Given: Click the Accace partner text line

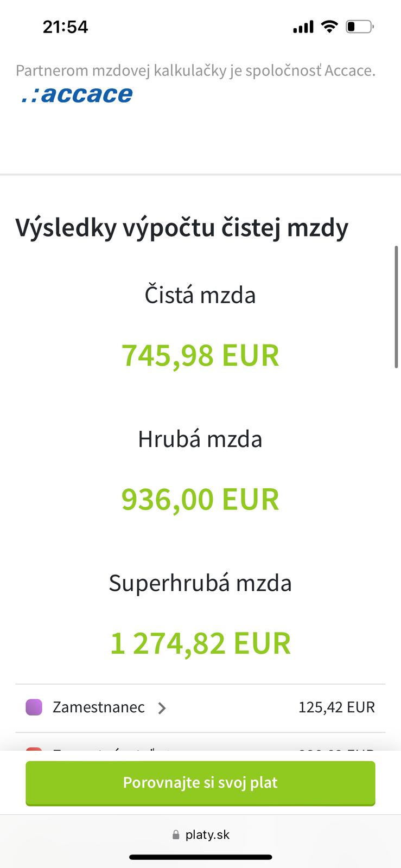Looking at the screenshot, I should 195,71.
